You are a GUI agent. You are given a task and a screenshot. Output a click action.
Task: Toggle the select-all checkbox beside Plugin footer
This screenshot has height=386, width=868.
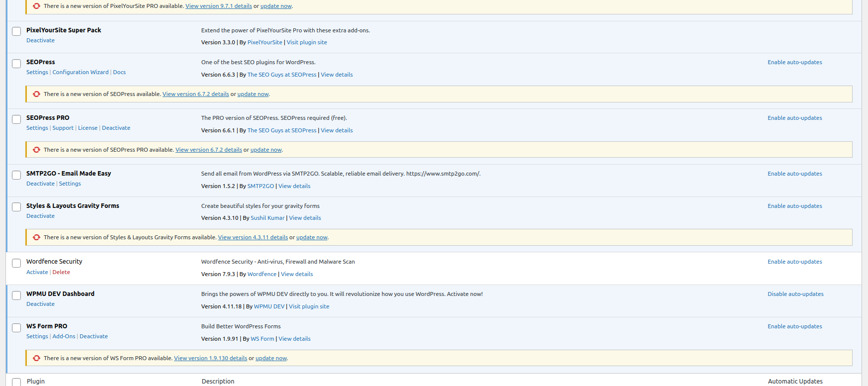point(16,382)
